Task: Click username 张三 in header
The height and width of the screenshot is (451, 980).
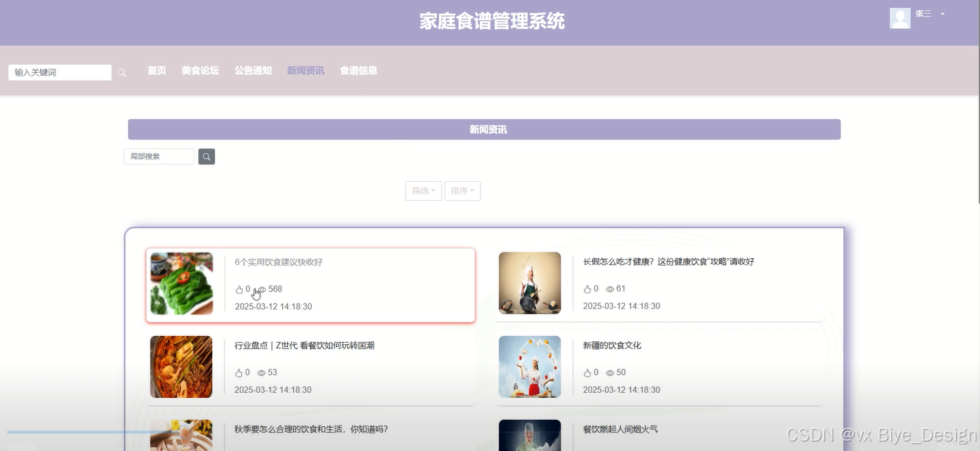Action: (x=923, y=14)
